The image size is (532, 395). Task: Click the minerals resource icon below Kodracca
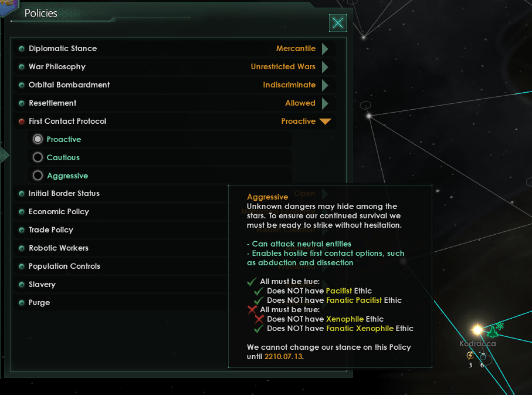tap(483, 356)
